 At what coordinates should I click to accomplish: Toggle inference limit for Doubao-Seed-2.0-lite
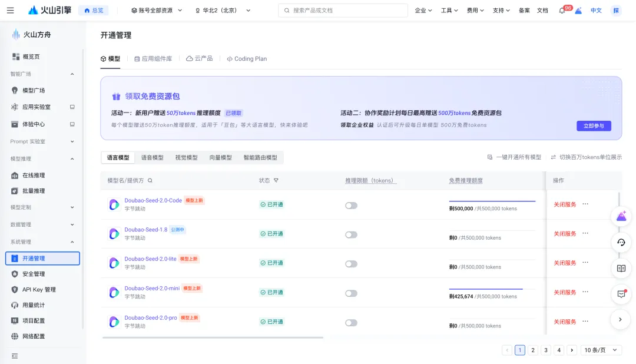click(351, 264)
